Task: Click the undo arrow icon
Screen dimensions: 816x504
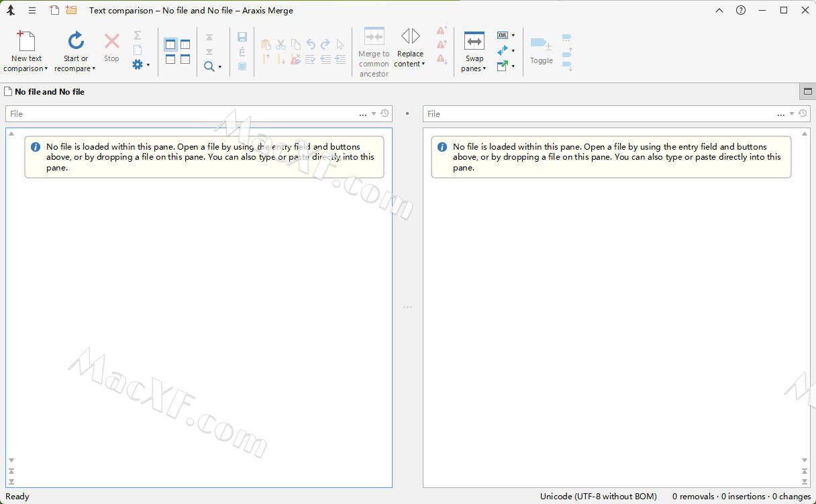Action: coord(311,44)
